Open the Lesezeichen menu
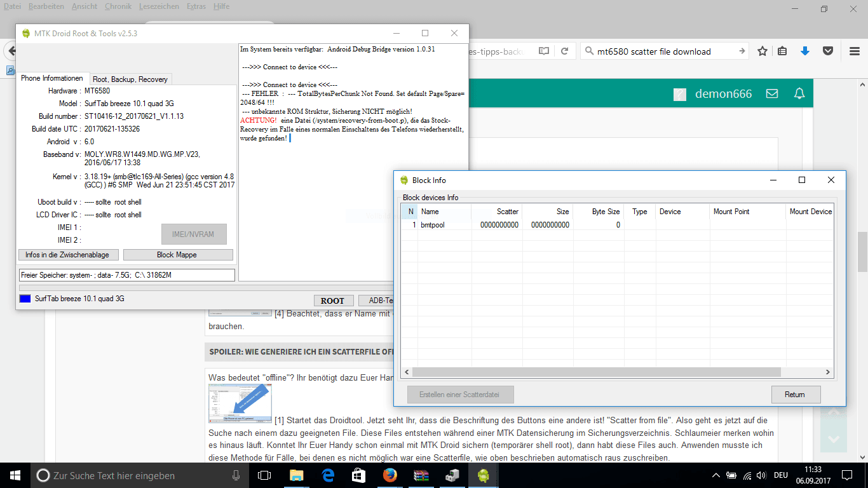The width and height of the screenshot is (868, 488). [x=160, y=6]
